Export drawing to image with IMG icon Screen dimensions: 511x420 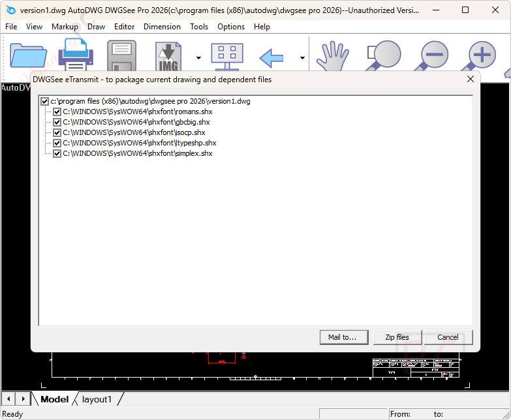click(x=168, y=56)
